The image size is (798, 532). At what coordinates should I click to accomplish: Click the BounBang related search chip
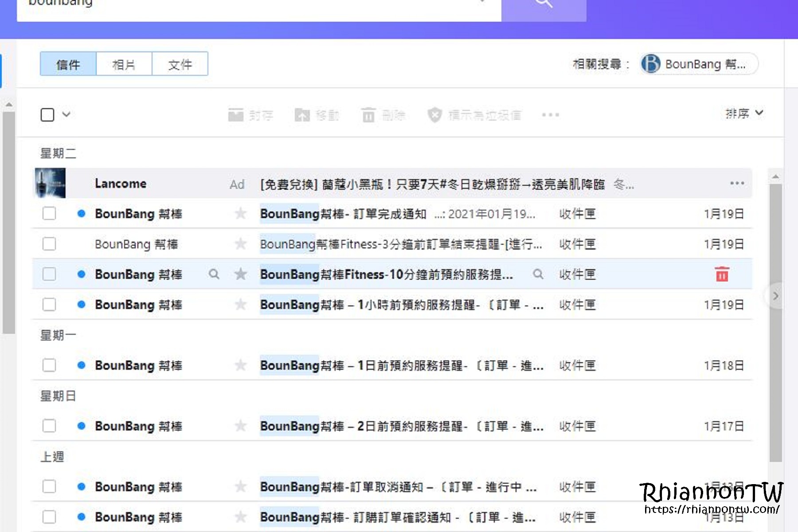(698, 64)
